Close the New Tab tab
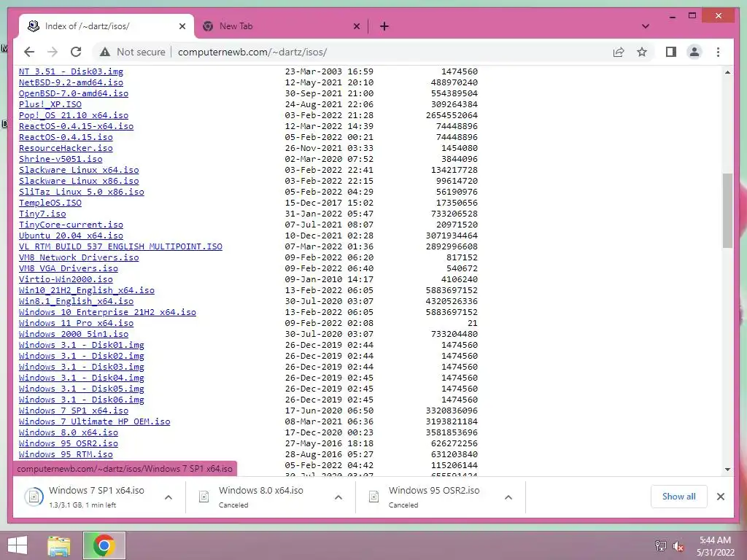This screenshot has width=747, height=560. click(x=356, y=27)
